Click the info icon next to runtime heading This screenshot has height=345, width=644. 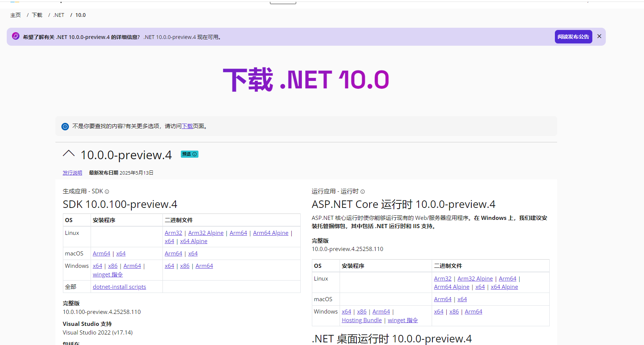coord(362,192)
